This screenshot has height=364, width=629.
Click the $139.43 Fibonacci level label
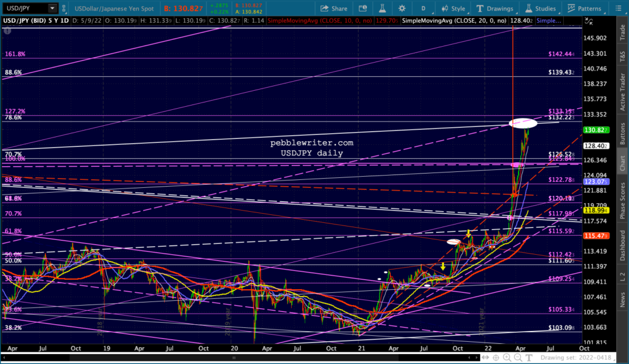point(561,72)
